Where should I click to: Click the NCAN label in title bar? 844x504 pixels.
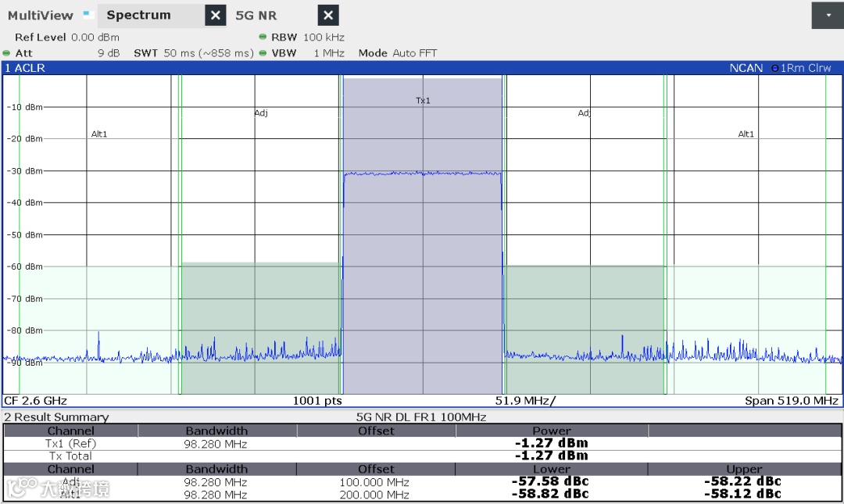tap(746, 68)
